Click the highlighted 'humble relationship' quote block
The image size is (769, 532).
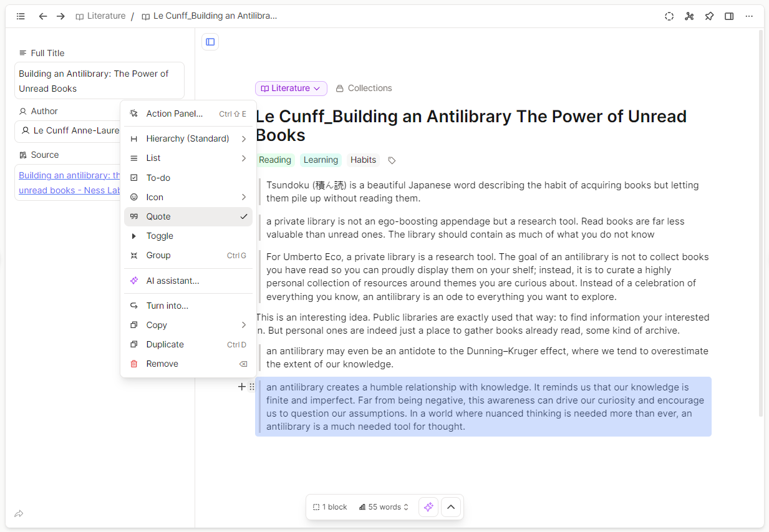click(x=483, y=407)
